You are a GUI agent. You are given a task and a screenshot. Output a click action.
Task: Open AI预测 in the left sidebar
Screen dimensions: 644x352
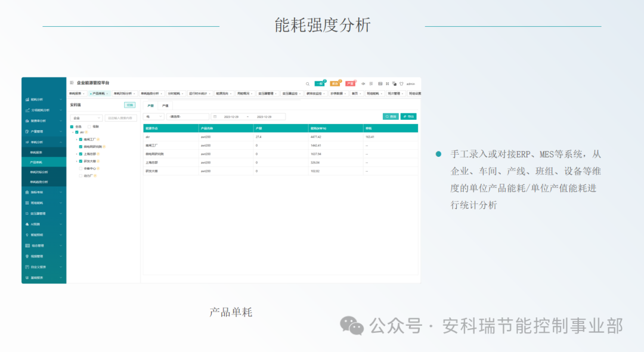(42, 224)
